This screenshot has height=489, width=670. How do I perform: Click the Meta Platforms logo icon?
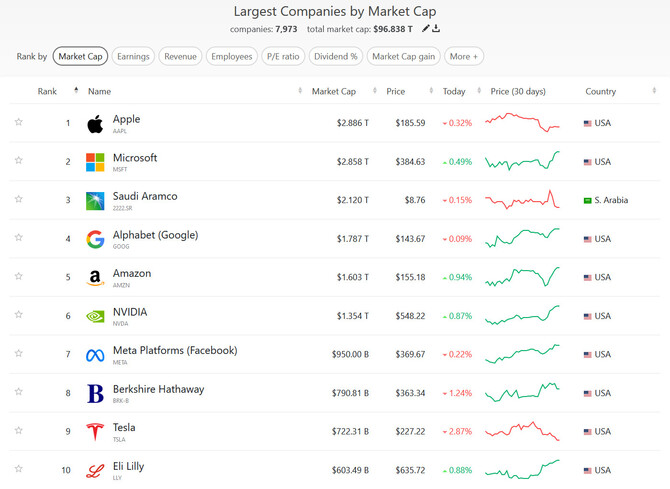(x=95, y=355)
